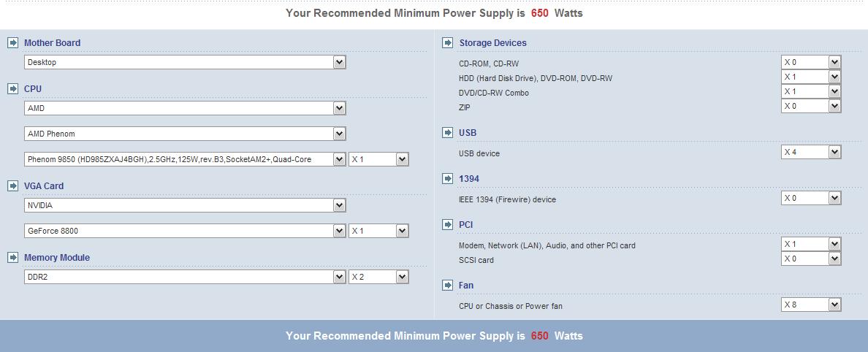The width and height of the screenshot is (868, 352).
Task: Open the AMD CPU brand dropdown
Action: [339, 108]
